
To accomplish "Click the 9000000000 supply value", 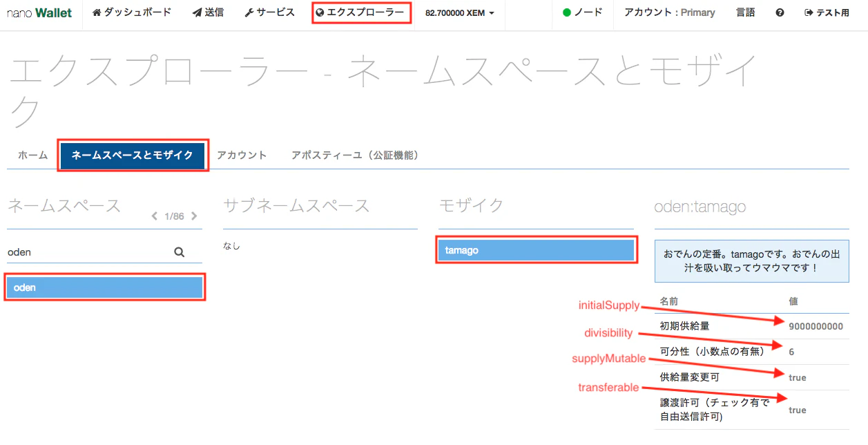I will click(x=816, y=326).
